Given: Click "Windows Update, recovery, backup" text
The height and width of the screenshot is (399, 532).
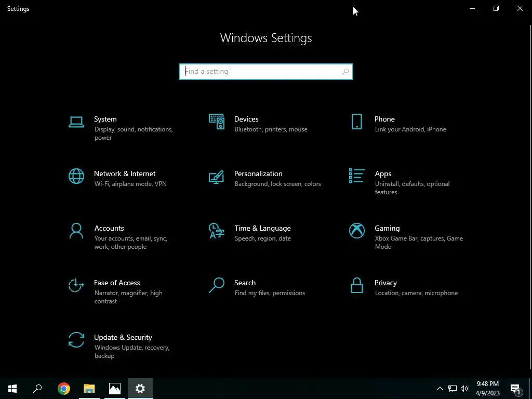Looking at the screenshot, I should point(131,352).
